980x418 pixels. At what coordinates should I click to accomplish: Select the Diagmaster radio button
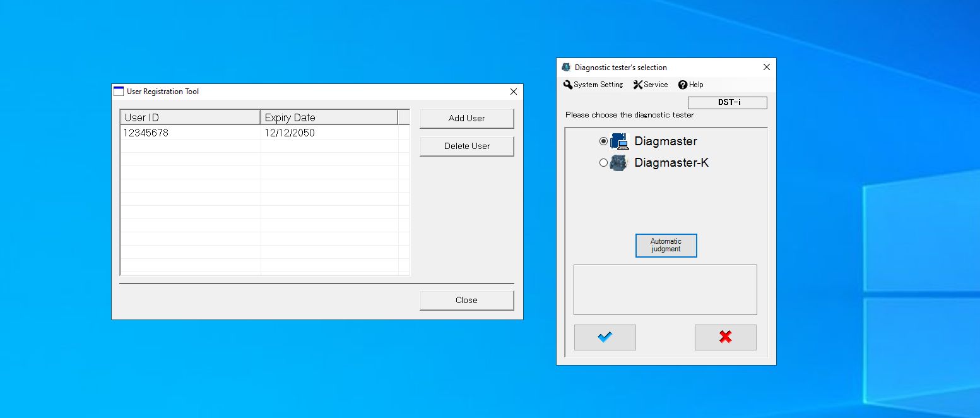603,141
